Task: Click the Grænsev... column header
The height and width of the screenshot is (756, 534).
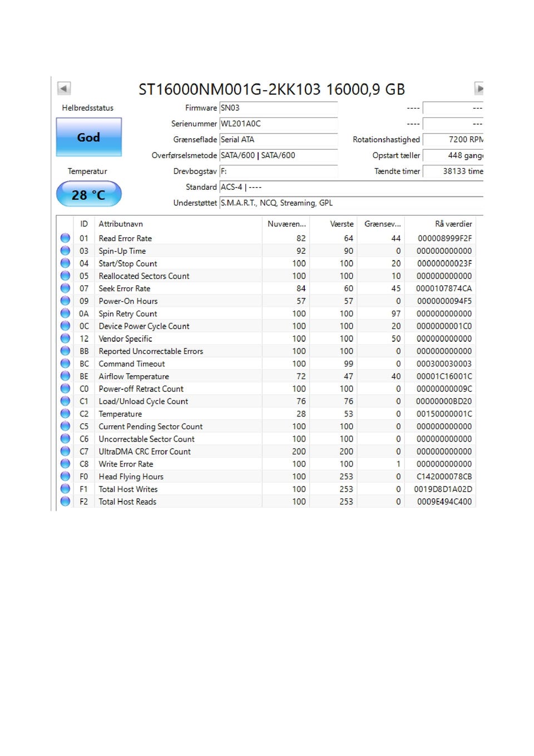Action: (381, 224)
